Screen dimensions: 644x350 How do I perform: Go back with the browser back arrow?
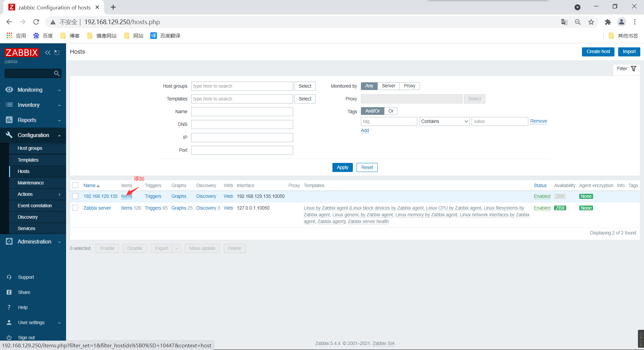(9, 22)
